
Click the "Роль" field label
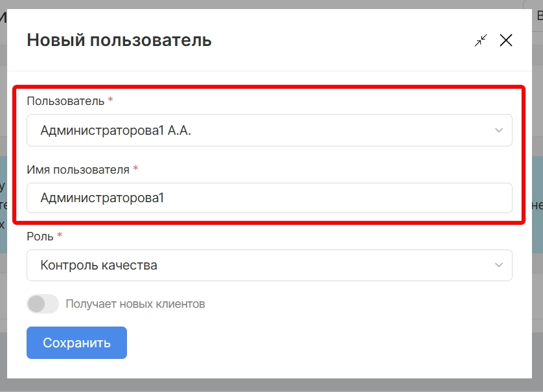click(40, 236)
